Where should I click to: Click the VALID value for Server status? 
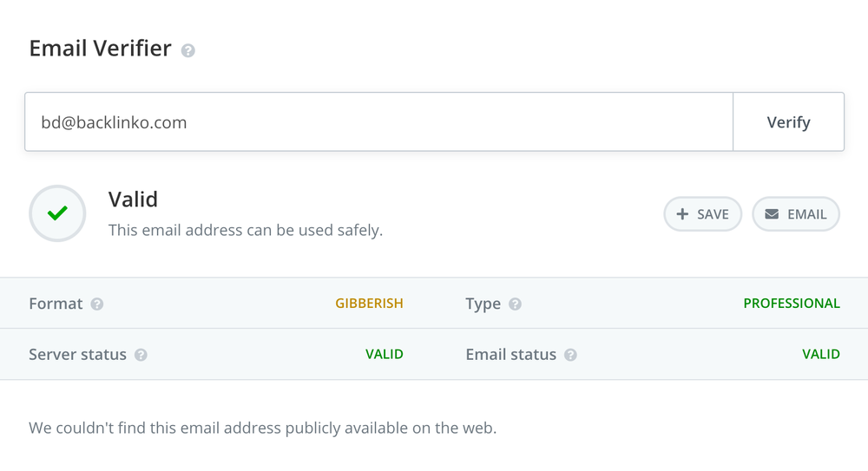384,354
